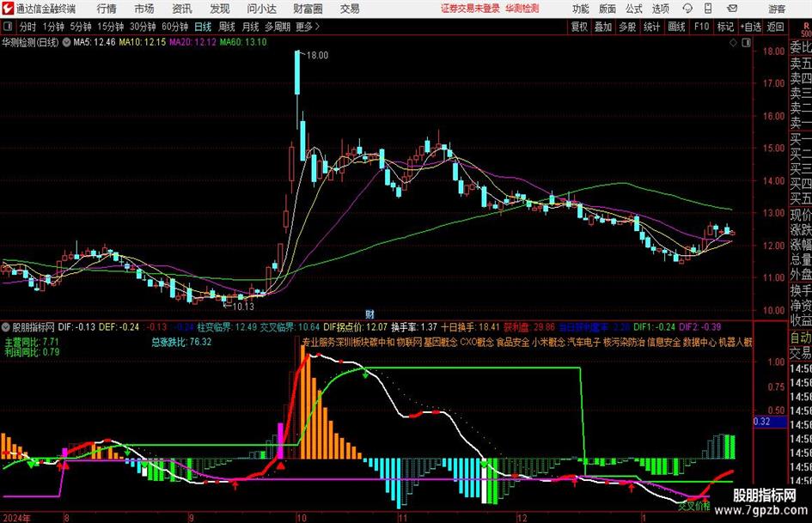Click the 返回 back button

[775, 27]
